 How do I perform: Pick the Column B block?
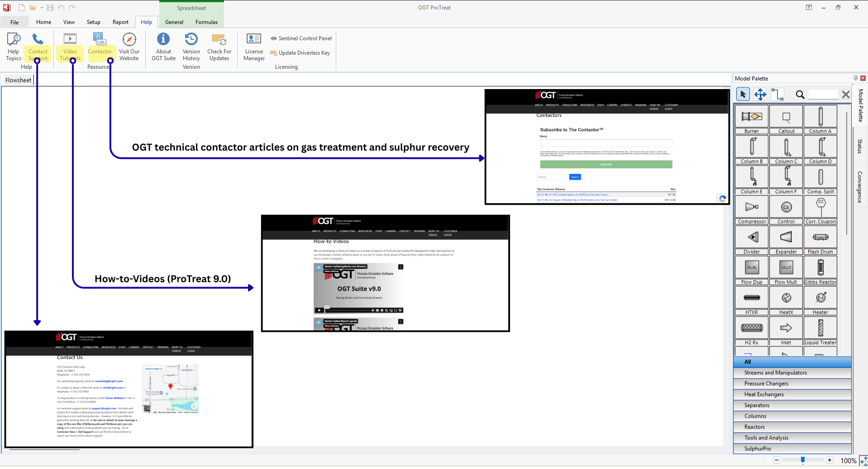pos(752,150)
